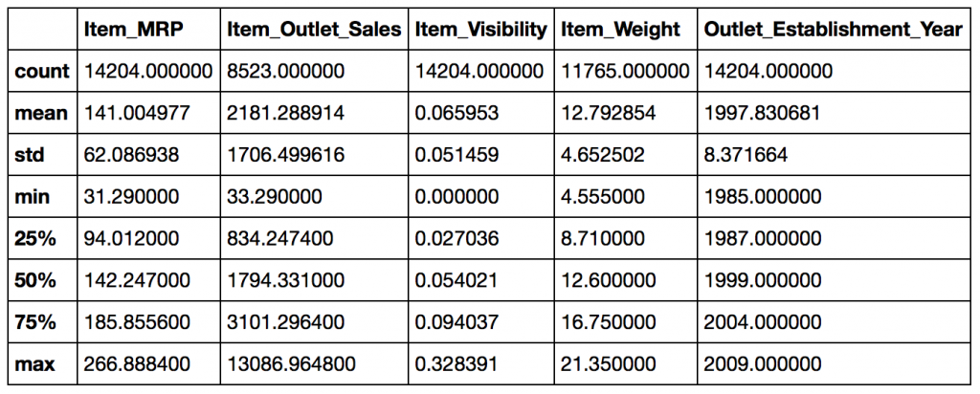Select the std row label
980x394 pixels.
(x=33, y=155)
